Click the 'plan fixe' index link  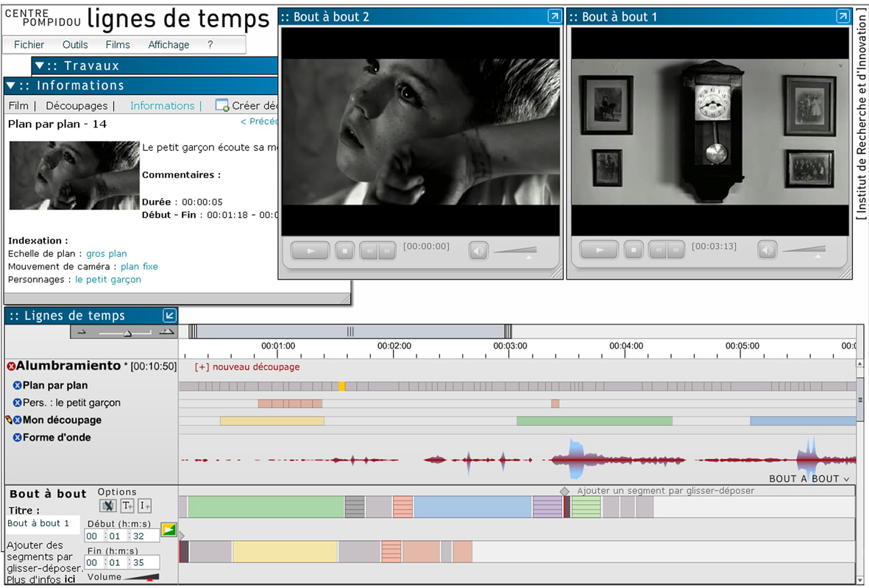[139, 266]
